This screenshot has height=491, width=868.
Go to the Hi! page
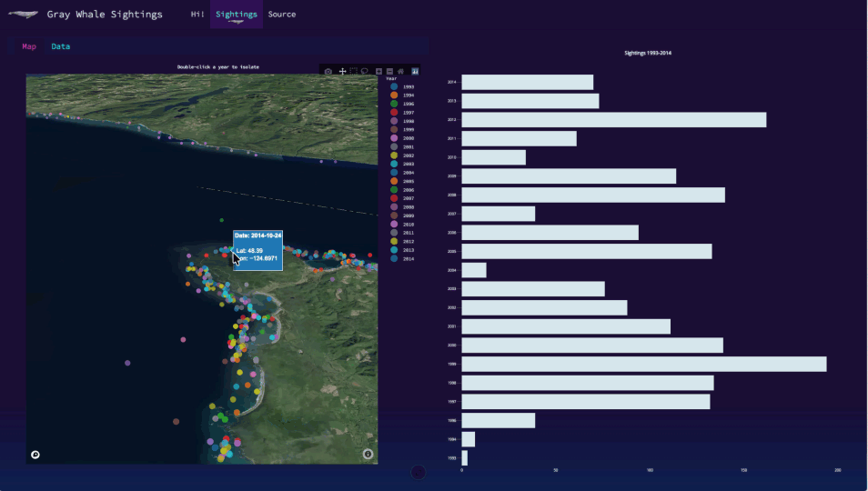tap(197, 15)
